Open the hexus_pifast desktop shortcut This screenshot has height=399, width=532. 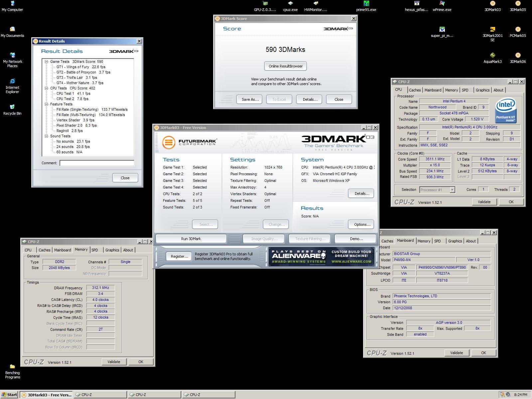point(417,6)
